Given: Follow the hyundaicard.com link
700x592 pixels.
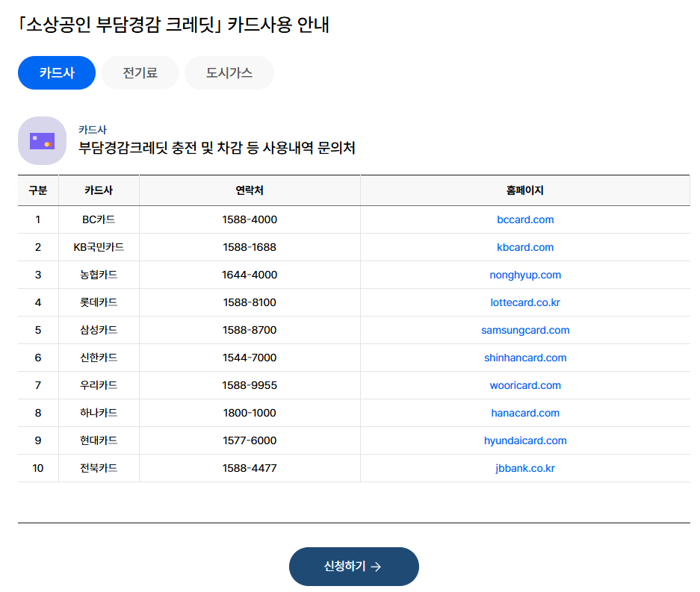Looking at the screenshot, I should point(525,440).
